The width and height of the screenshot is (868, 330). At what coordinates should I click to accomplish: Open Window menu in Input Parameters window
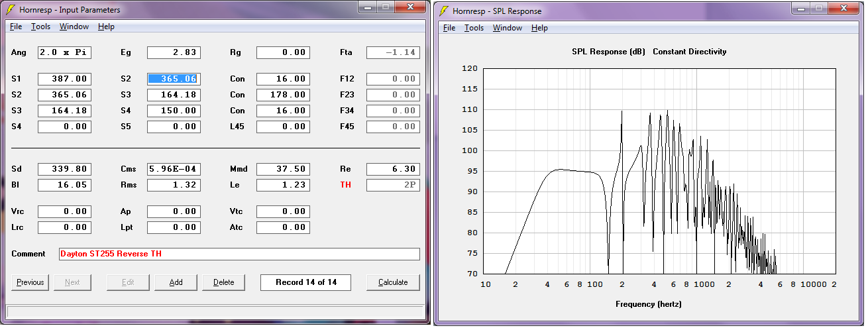(74, 27)
